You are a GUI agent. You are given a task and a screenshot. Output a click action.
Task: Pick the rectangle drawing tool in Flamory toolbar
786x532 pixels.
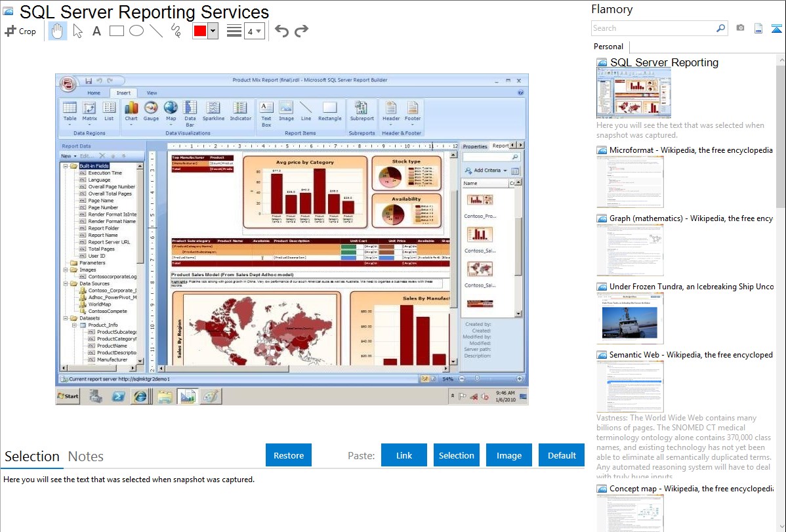[116, 31]
